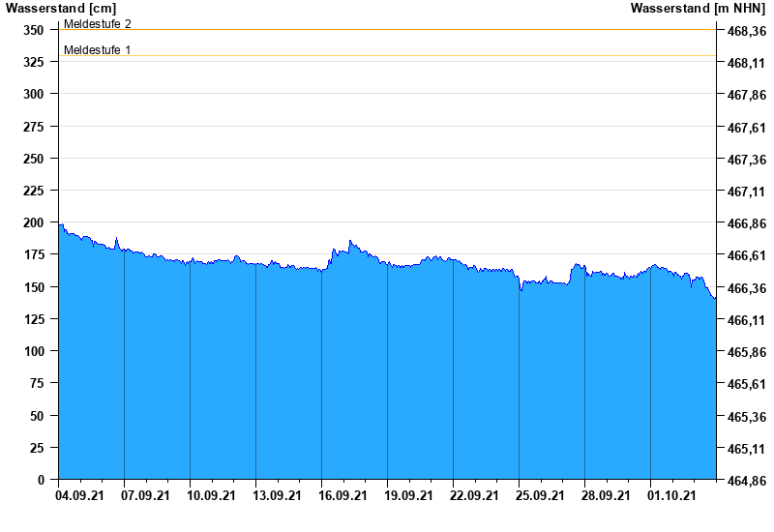
Task: Click the 28.09.21 date label
Action: pyautogui.click(x=606, y=495)
